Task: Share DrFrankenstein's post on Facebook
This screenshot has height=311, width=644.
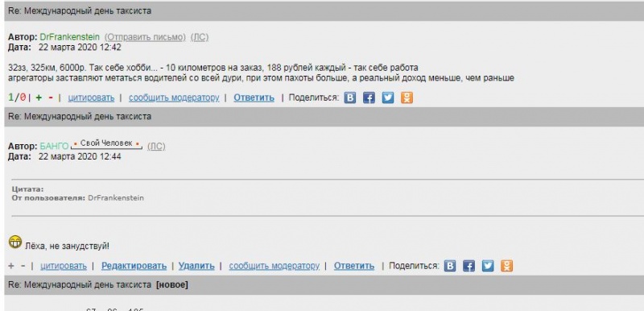Action: [x=369, y=97]
